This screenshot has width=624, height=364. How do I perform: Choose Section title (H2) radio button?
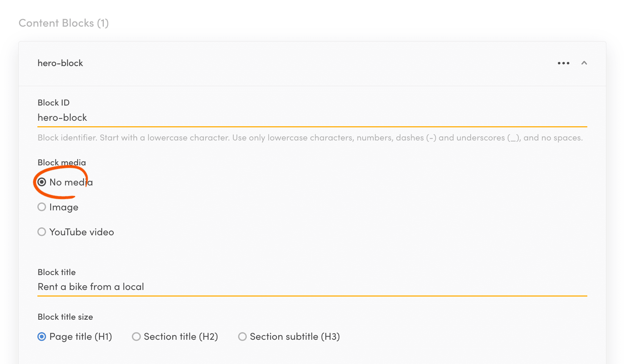(136, 337)
